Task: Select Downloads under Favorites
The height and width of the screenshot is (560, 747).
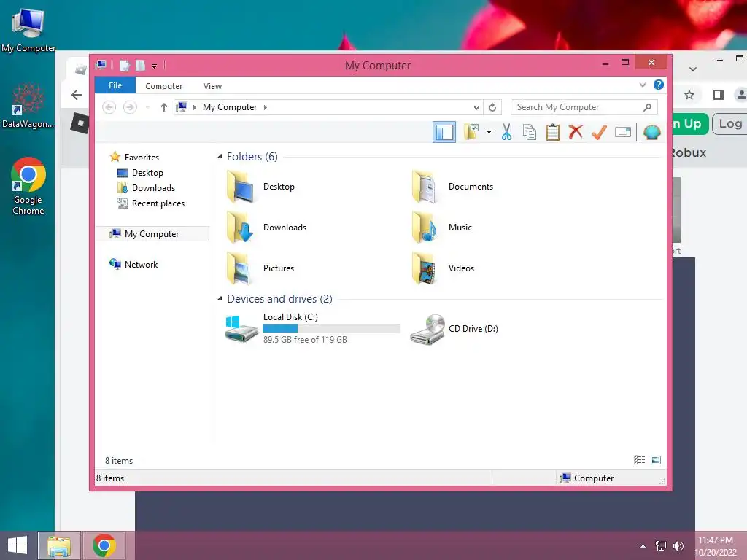Action: [146, 188]
